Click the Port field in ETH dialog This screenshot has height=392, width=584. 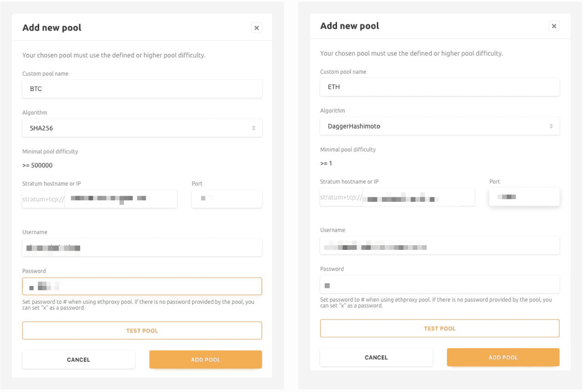[524, 197]
